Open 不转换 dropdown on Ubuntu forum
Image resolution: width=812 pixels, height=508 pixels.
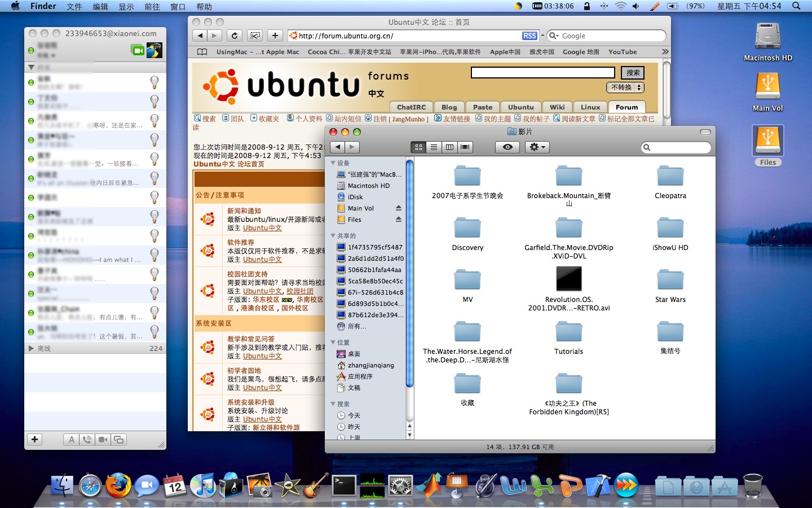625,87
